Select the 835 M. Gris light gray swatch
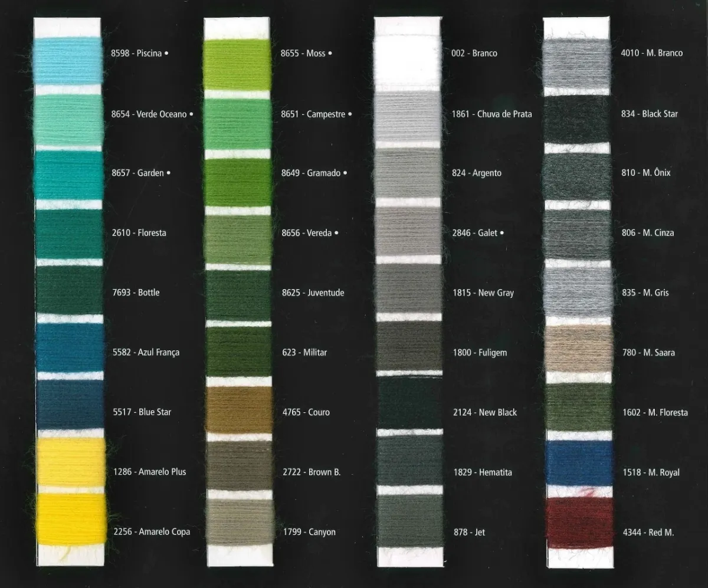The height and width of the screenshot is (588, 708). coord(578,291)
